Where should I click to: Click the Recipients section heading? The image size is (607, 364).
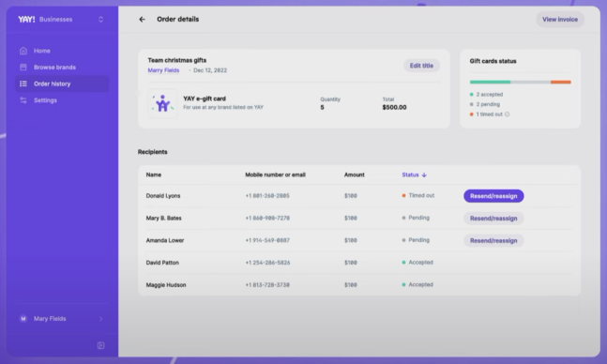153,152
